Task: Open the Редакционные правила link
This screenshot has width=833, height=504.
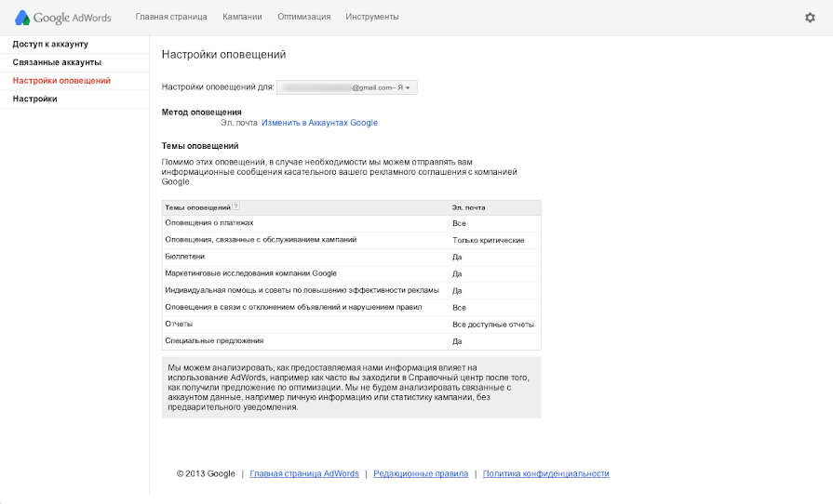Action: [421, 474]
